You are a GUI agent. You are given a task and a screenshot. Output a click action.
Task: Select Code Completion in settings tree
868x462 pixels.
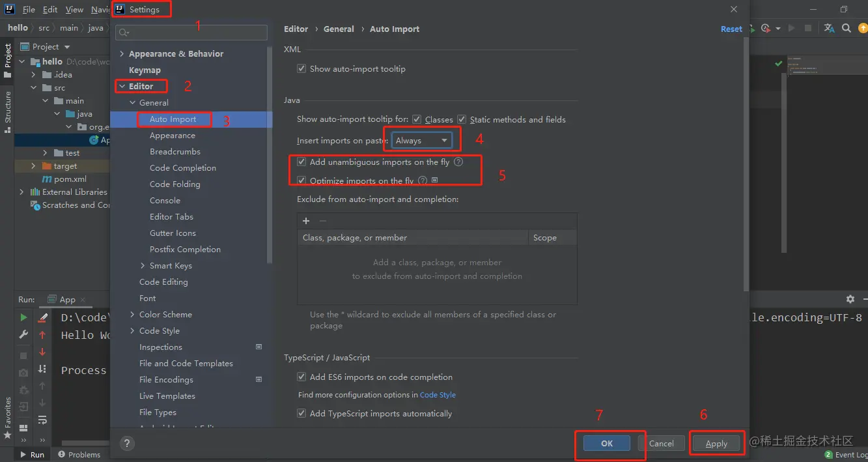tap(183, 168)
